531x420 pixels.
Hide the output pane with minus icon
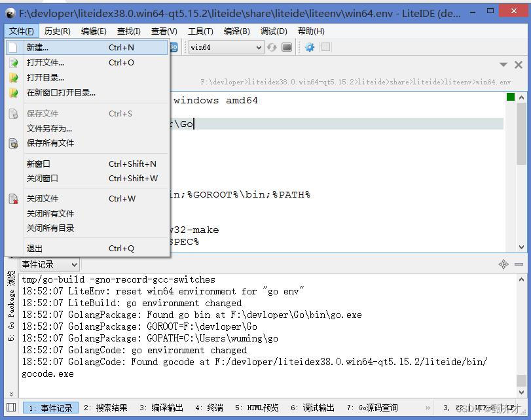coord(519,264)
